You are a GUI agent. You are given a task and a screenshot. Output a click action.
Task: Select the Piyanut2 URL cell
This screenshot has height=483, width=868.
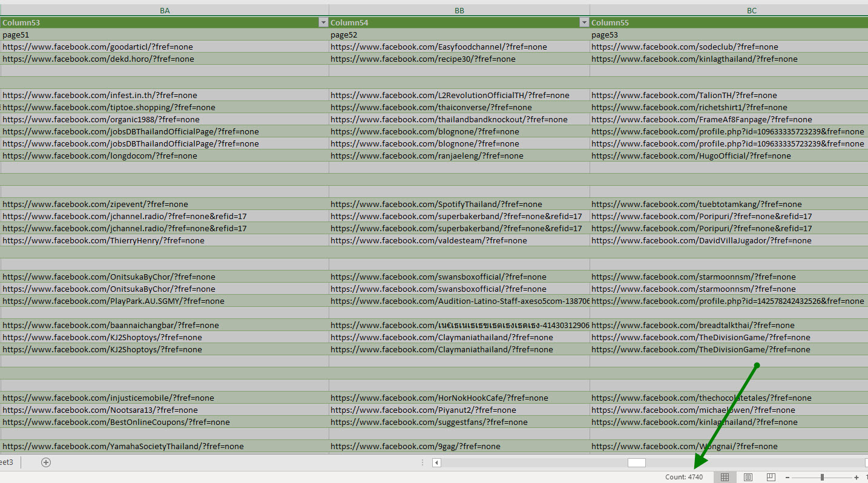pyautogui.click(x=459, y=410)
